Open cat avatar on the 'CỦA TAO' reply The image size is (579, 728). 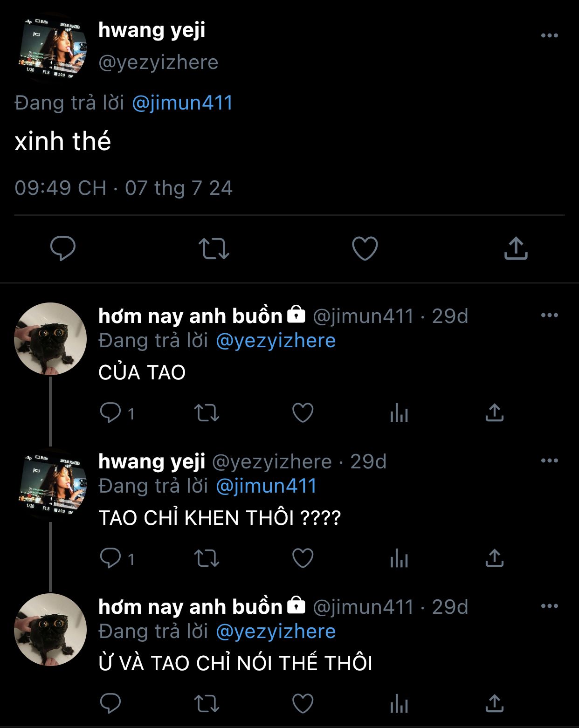click(x=50, y=339)
